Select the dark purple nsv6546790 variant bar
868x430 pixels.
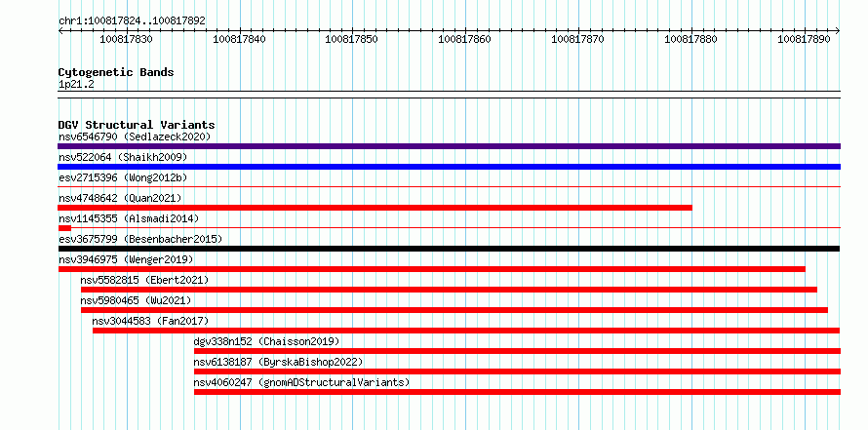(449, 146)
